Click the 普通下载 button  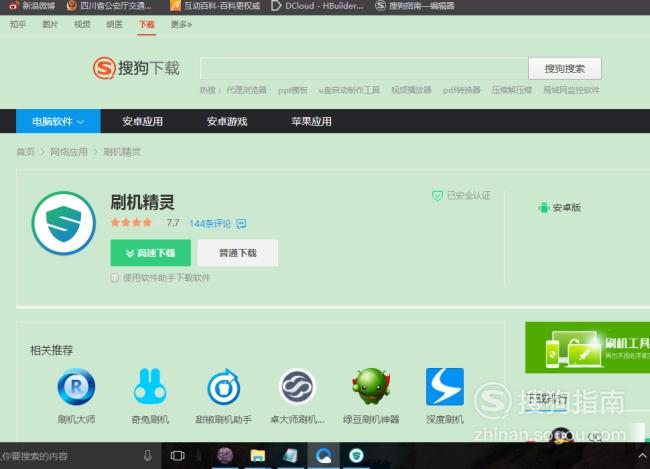(238, 253)
